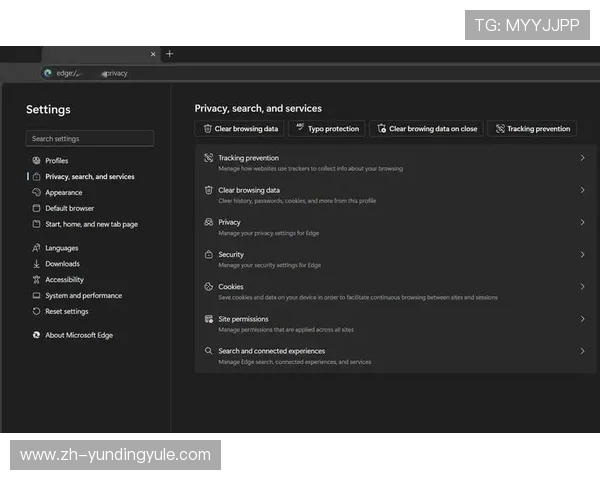The image size is (600, 480).
Task: Open Privacy, search, and services sidebar item
Action: (x=89, y=177)
